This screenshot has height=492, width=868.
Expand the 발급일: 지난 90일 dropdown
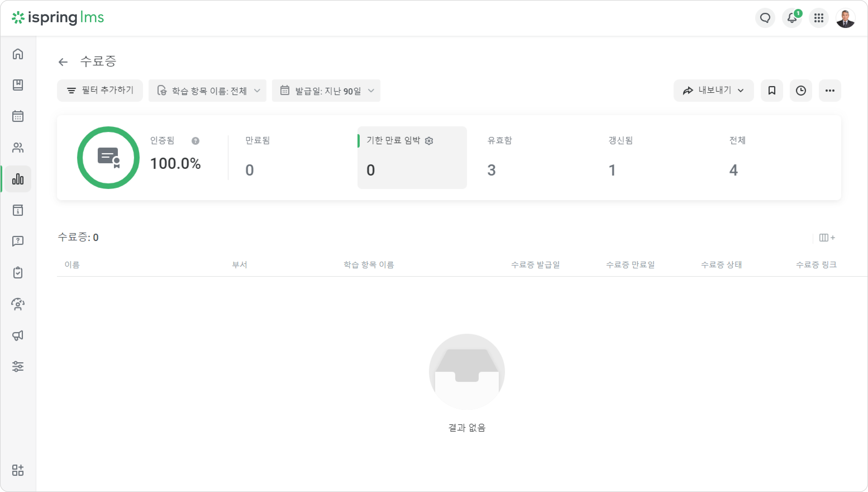pos(326,91)
